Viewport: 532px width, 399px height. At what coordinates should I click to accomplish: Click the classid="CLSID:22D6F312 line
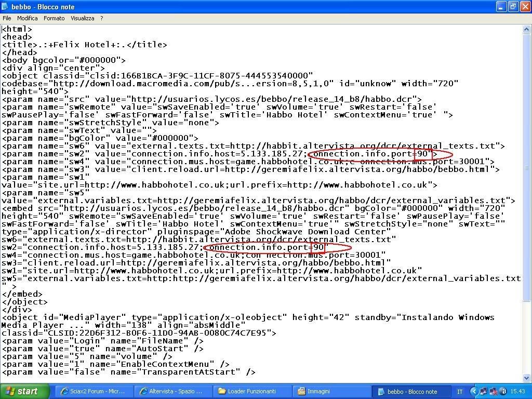[x=139, y=334]
